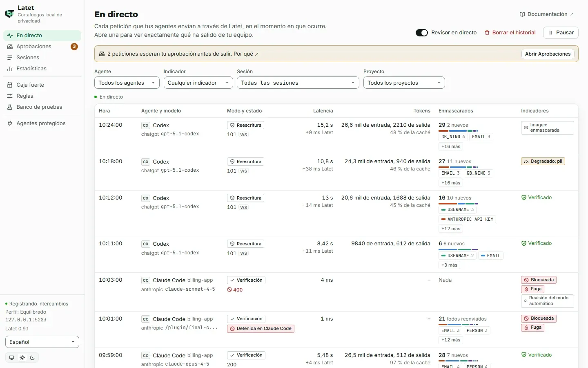Click the Pausar button

(x=561, y=33)
